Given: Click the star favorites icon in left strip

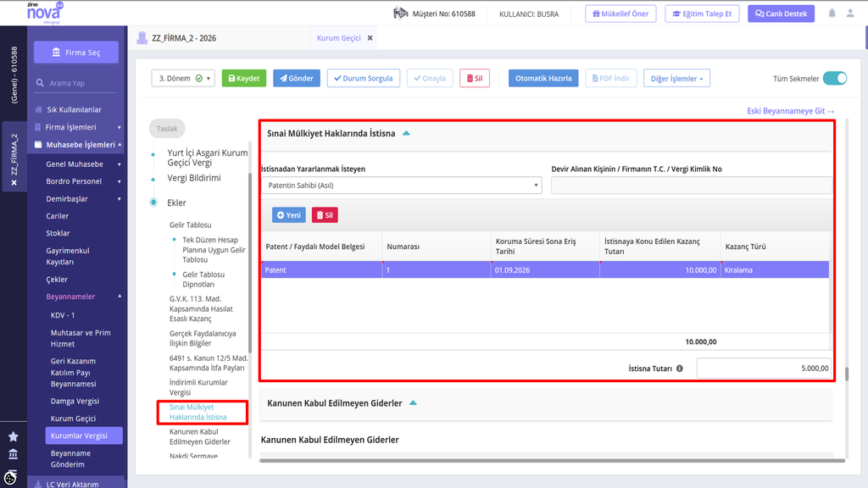Looking at the screenshot, I should [14, 436].
